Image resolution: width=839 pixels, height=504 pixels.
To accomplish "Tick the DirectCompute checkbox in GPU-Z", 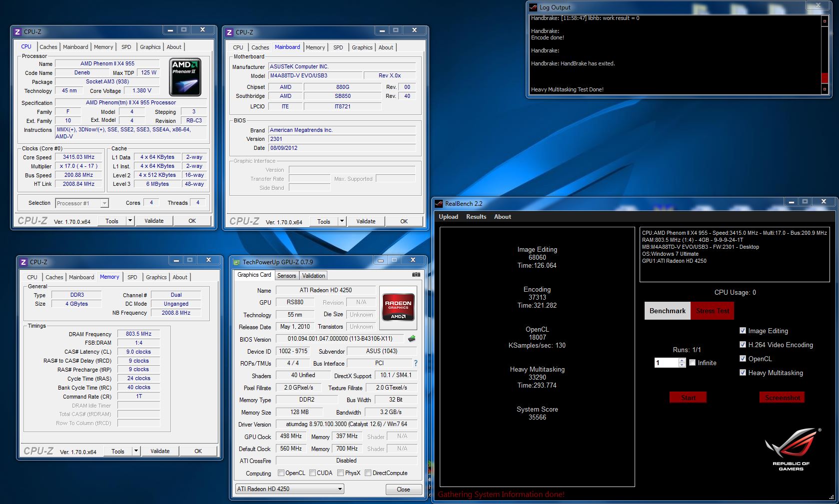I will click(368, 473).
